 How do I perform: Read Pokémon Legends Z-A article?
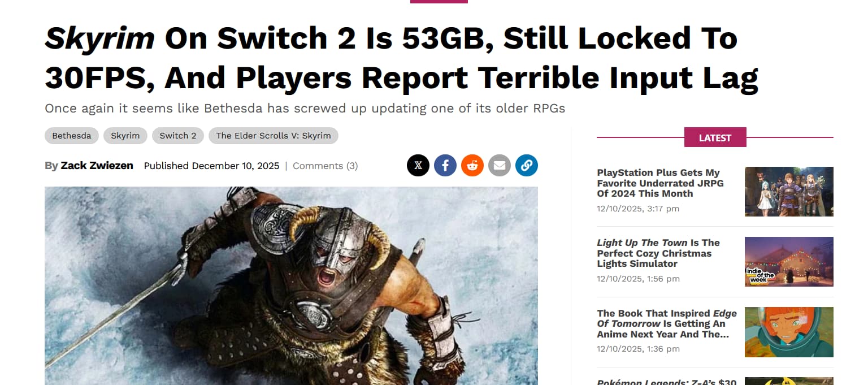click(667, 382)
